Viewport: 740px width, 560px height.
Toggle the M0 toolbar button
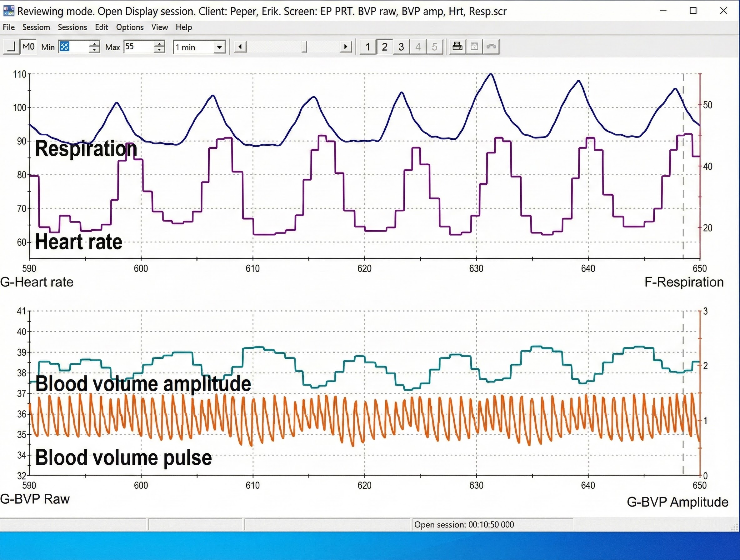pyautogui.click(x=28, y=47)
